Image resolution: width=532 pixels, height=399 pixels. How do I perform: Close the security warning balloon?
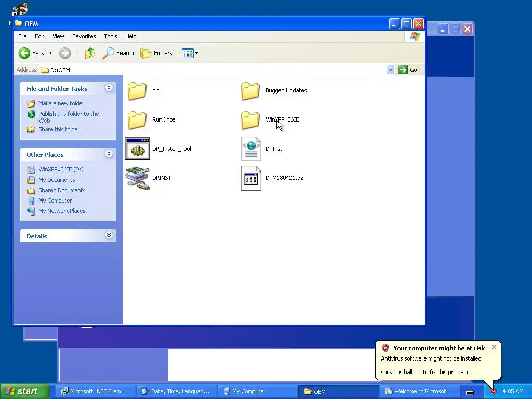pyautogui.click(x=494, y=347)
